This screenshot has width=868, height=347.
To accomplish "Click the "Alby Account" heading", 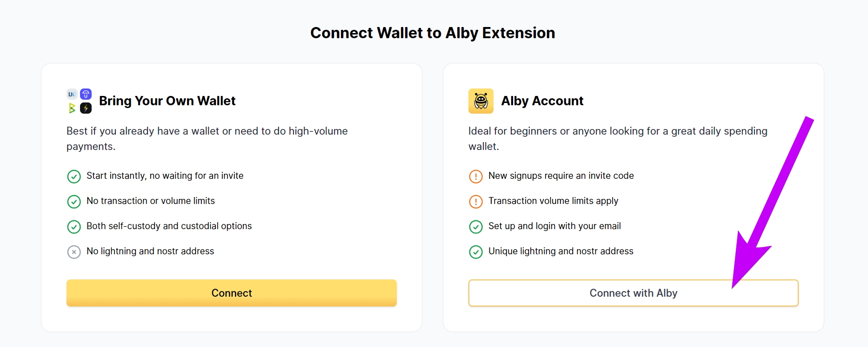I will point(542,101).
